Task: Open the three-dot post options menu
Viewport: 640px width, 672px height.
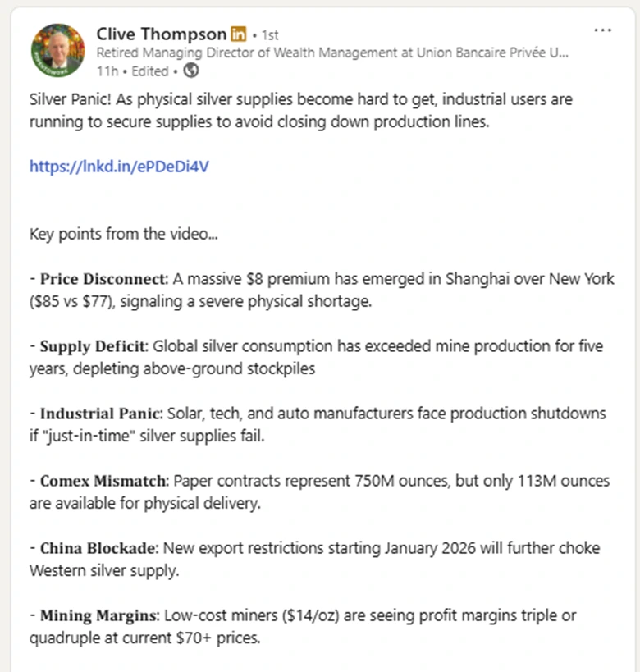Action: [602, 30]
